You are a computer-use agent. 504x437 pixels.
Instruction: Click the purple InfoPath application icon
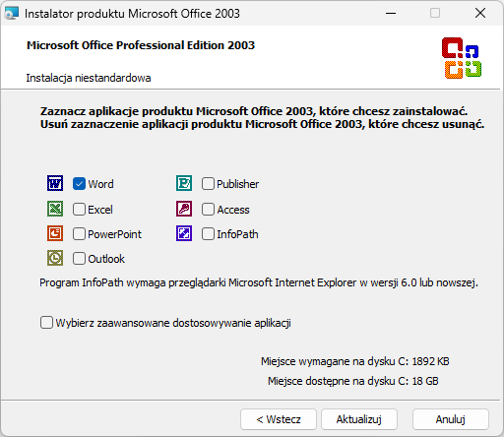[184, 233]
